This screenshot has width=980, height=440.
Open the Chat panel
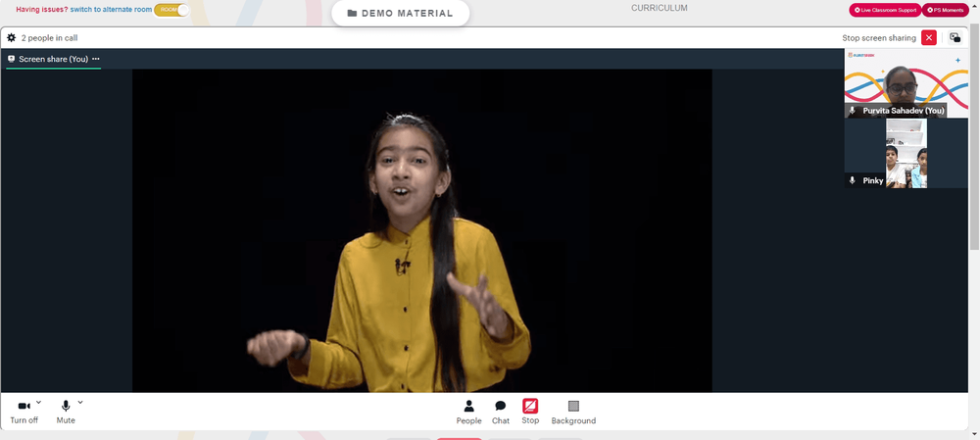(501, 413)
